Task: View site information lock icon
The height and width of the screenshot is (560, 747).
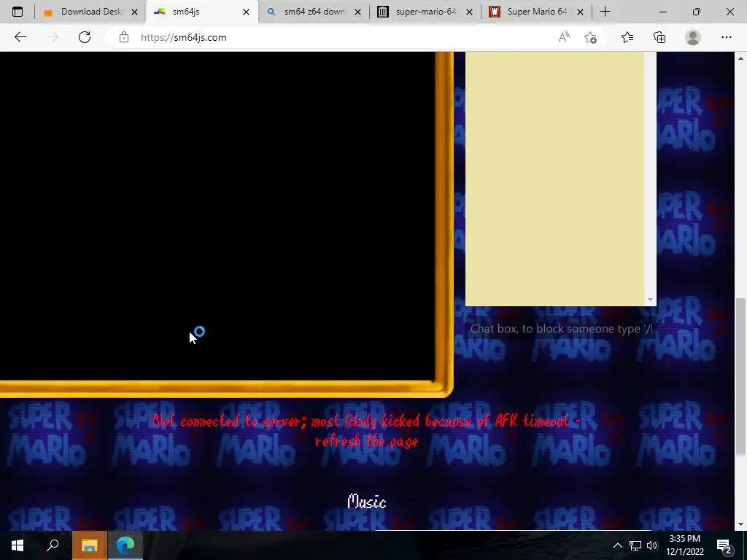Action: [124, 37]
